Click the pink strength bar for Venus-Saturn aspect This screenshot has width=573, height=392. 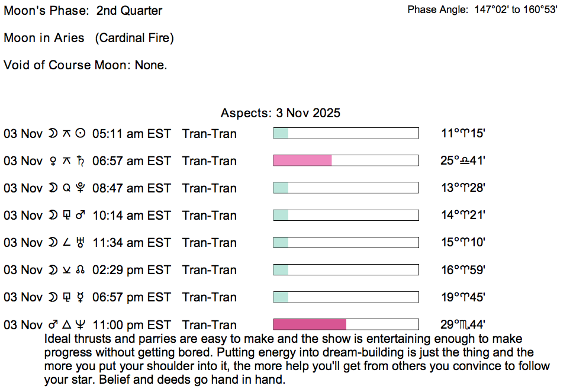[302, 160]
